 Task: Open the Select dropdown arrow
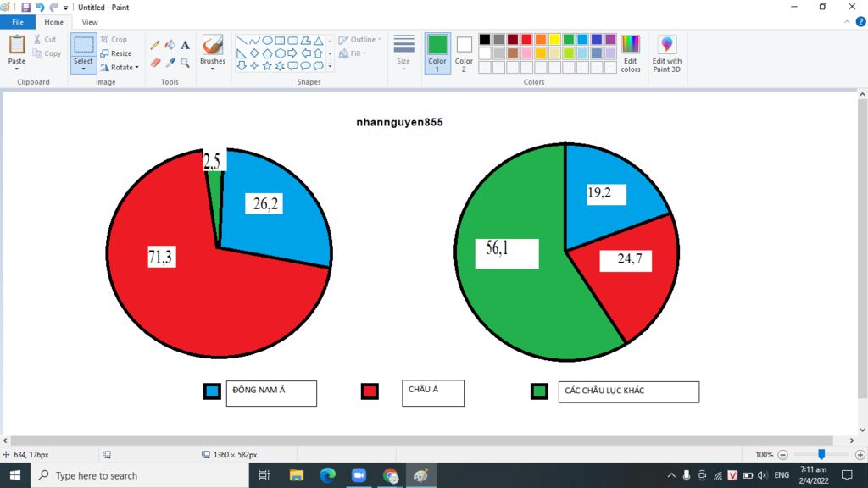click(83, 69)
